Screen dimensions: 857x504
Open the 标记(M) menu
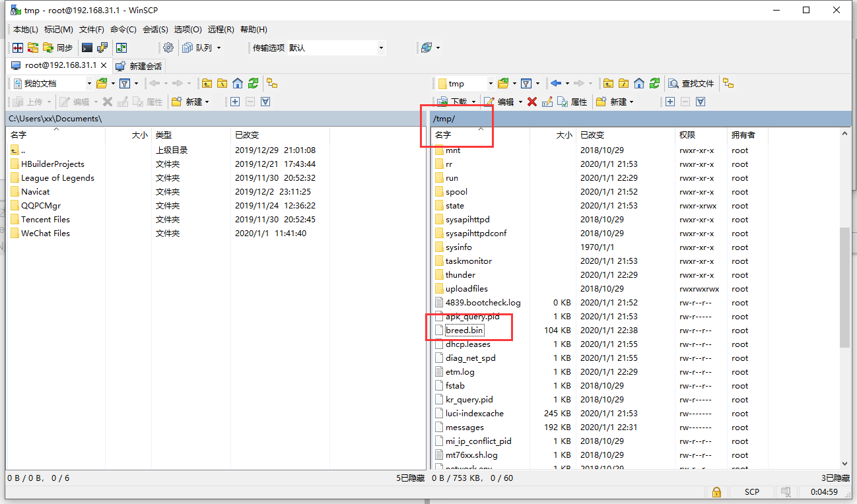pyautogui.click(x=58, y=29)
